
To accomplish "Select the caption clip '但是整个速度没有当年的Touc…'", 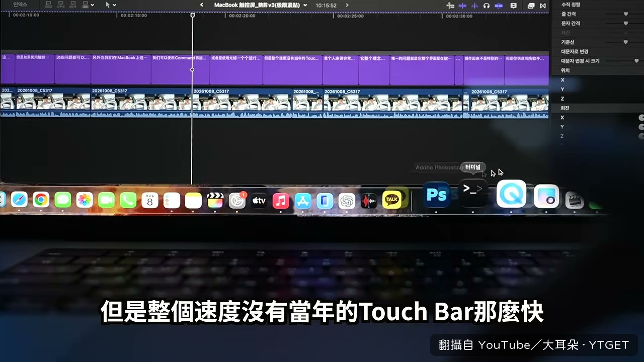I will click(293, 69).
